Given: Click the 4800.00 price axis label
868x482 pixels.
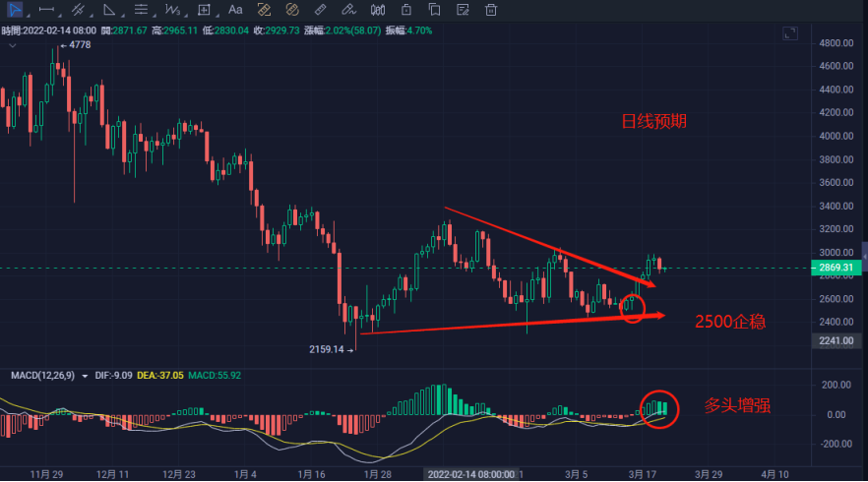Looking at the screenshot, I should click(x=836, y=43).
